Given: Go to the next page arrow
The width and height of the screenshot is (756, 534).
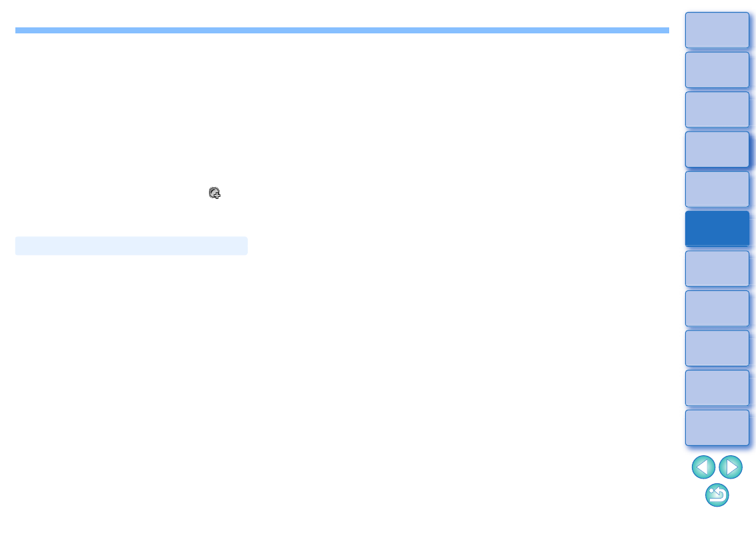Looking at the screenshot, I should point(731,467).
